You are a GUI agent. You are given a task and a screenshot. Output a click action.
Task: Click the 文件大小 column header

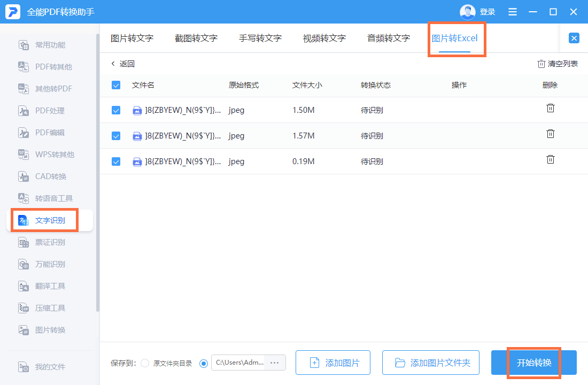307,85
